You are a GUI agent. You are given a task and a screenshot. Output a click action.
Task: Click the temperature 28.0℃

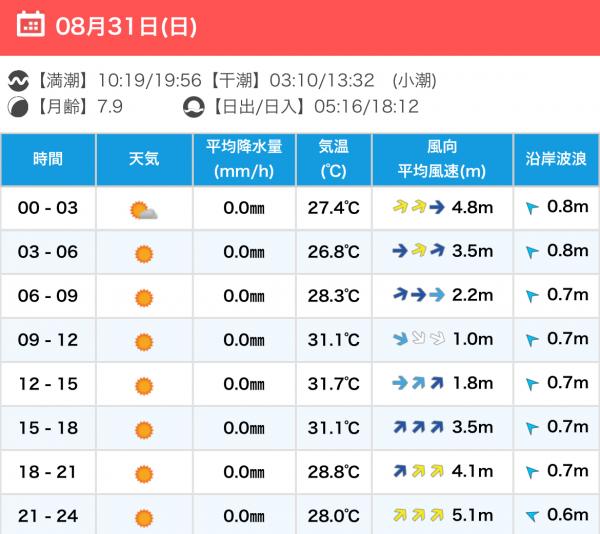coord(334,516)
